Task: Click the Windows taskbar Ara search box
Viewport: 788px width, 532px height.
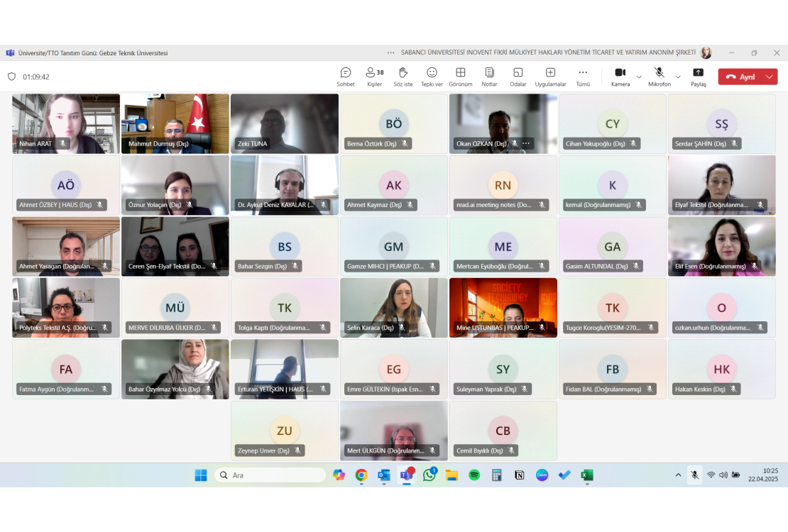Action: (x=270, y=475)
